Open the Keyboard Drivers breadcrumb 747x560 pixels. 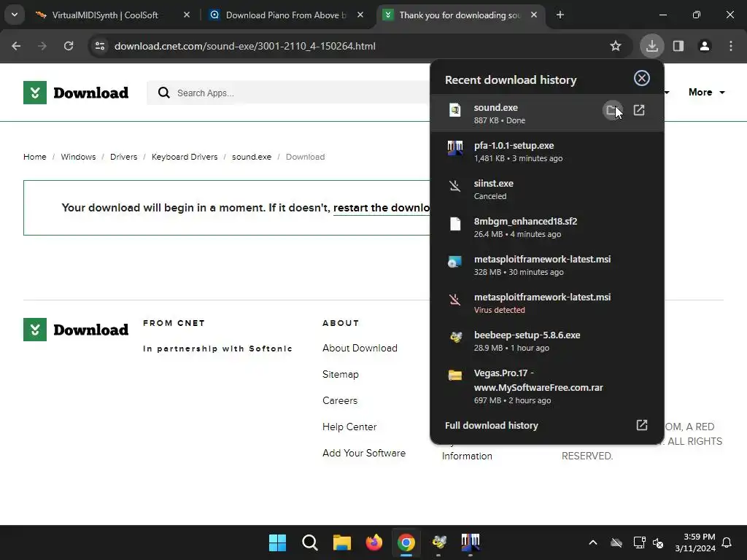pos(185,157)
